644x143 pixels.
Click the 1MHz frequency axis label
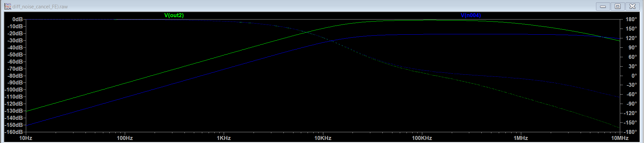coord(521,138)
